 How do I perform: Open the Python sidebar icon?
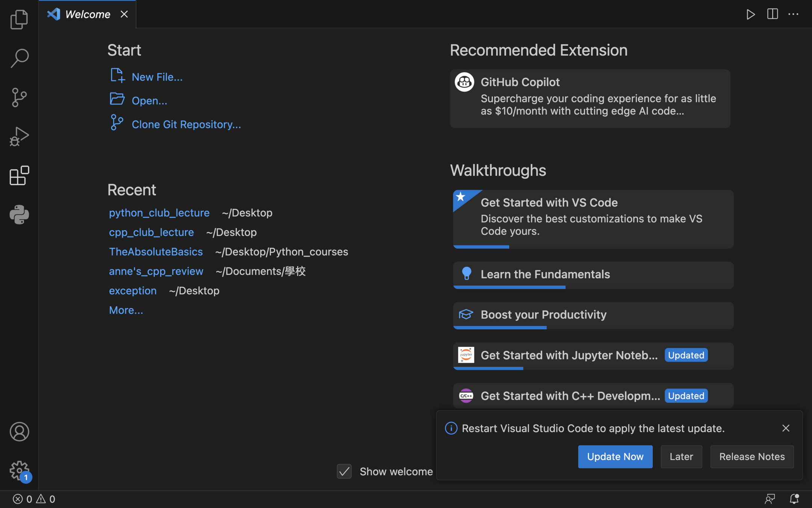19,214
